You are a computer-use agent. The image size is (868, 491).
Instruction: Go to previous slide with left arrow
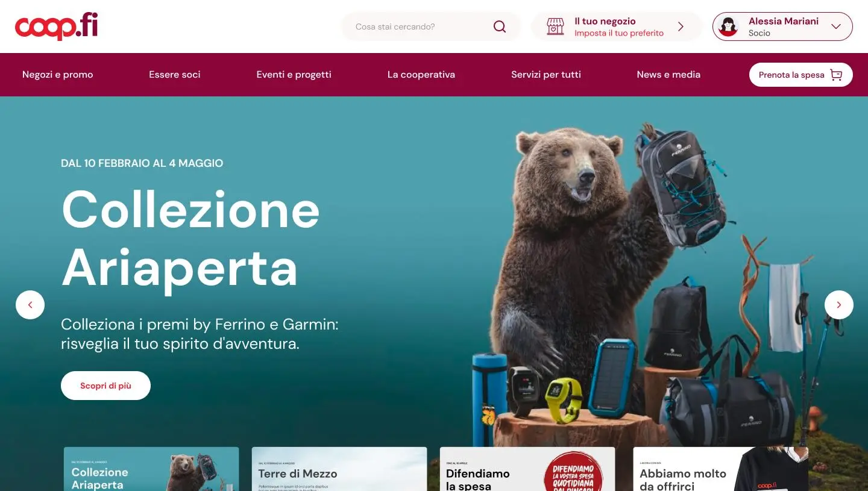[30, 305]
